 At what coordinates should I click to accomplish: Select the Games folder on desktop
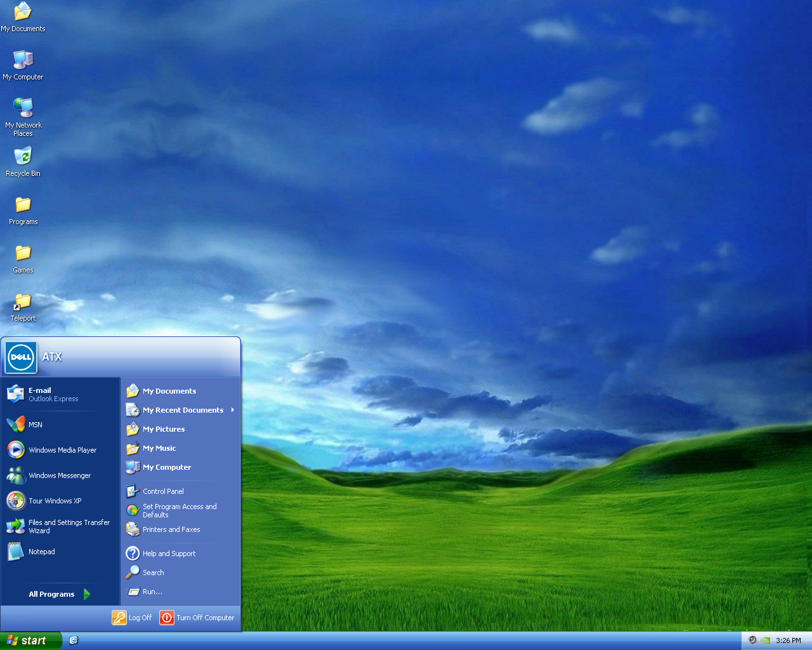click(23, 258)
